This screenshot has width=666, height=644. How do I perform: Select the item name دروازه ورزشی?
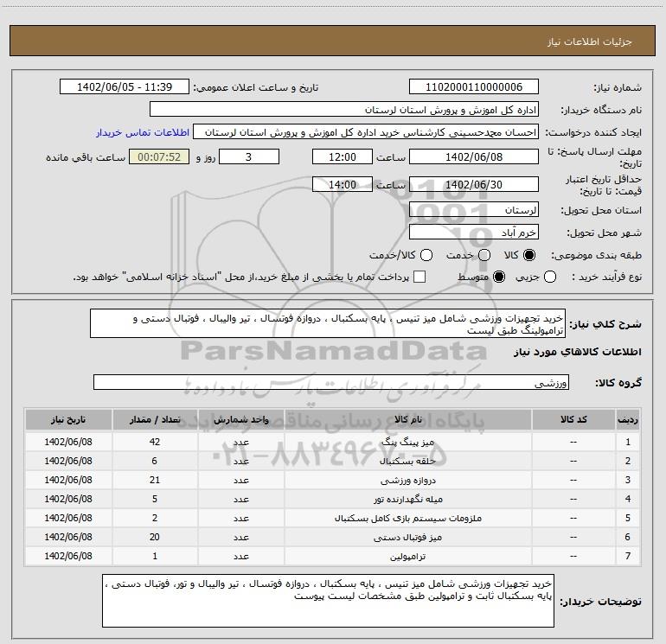point(407,480)
